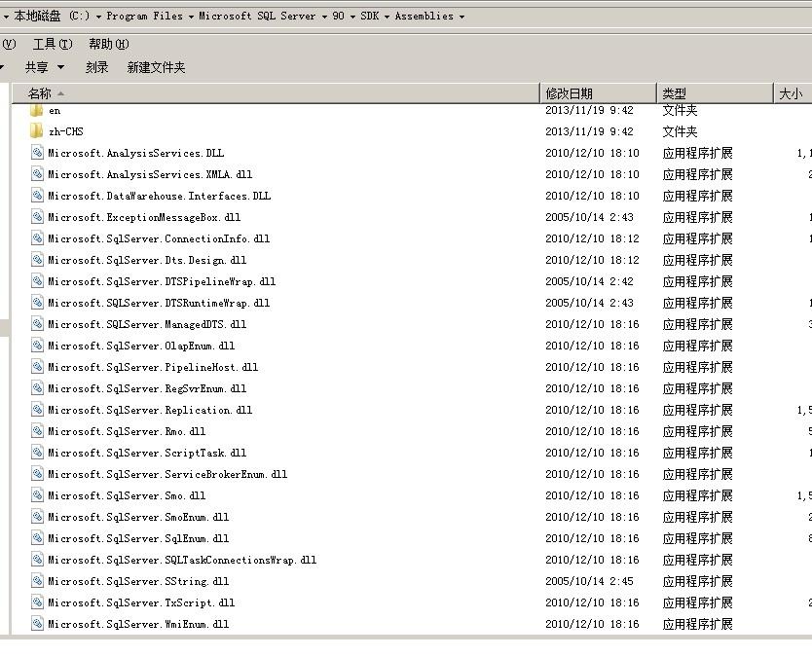Click the 应用程序扩展 type for Microsoft.SqlServer.WmiEnum.dll
This screenshot has width=812, height=657.
click(697, 624)
